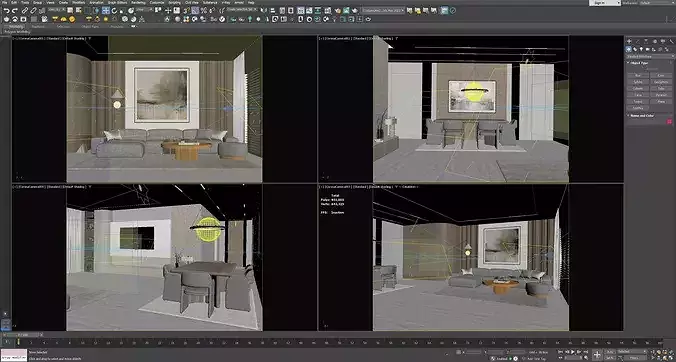Image resolution: width=676 pixels, height=362 pixels.
Task: Click the Render Production teapot icon
Action: click(354, 10)
